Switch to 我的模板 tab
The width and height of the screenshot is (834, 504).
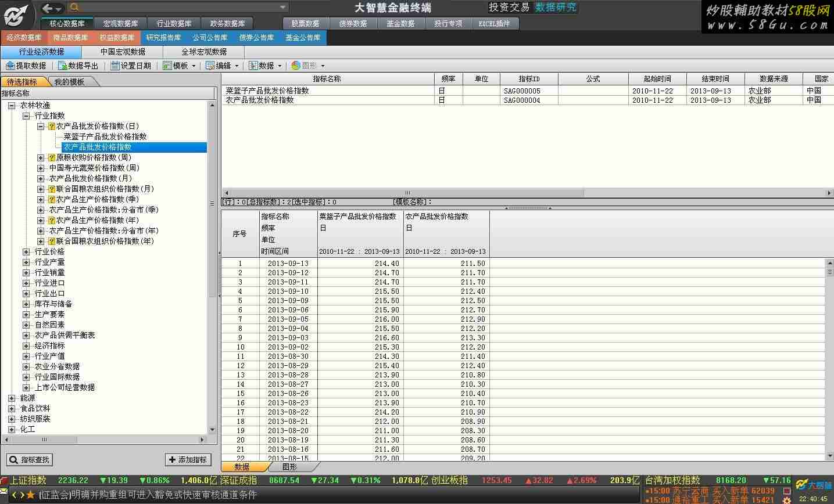[70, 82]
